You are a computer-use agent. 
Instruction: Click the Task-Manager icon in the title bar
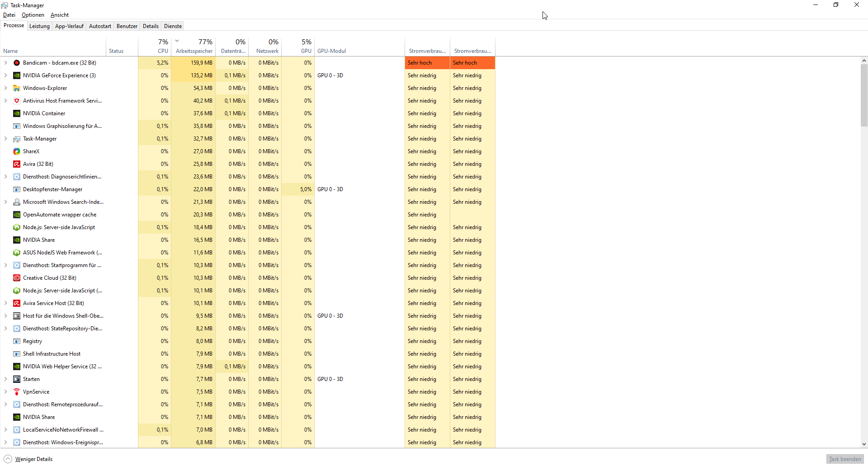[5, 5]
